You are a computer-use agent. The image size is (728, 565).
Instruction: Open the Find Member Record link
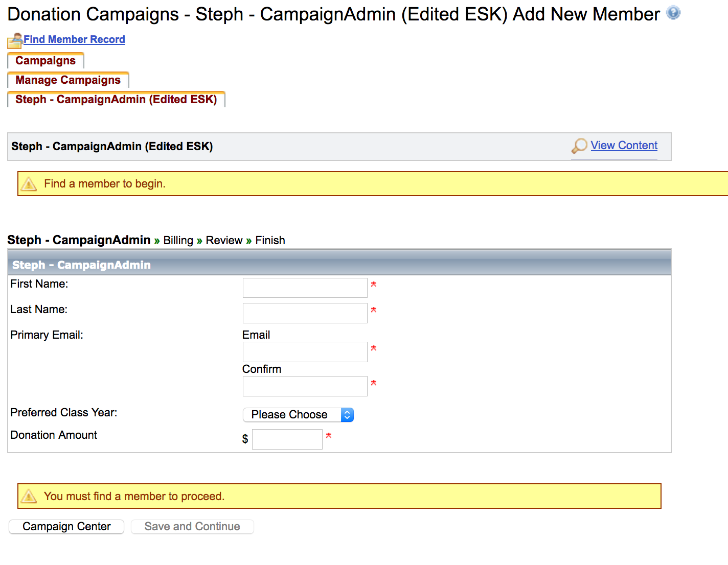click(x=74, y=39)
